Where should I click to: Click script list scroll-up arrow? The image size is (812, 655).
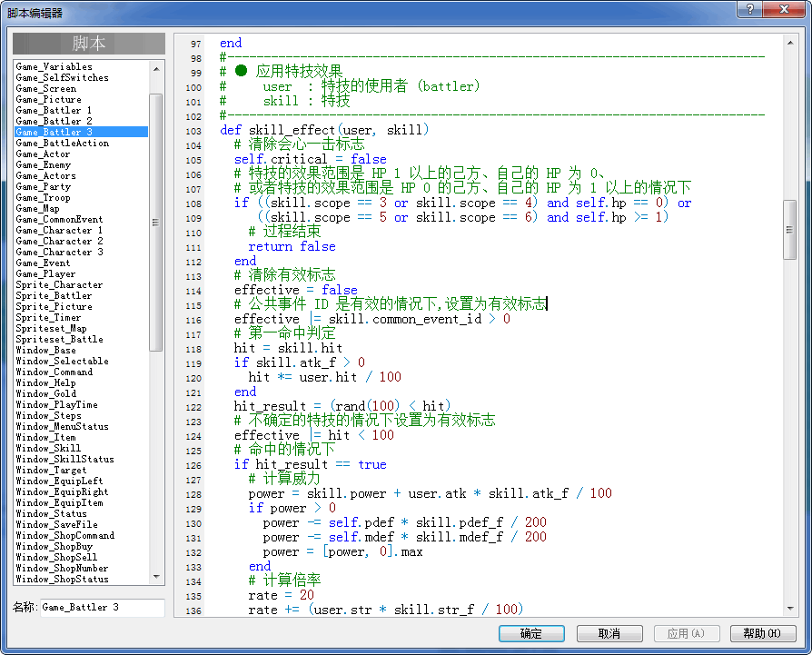(x=156, y=69)
